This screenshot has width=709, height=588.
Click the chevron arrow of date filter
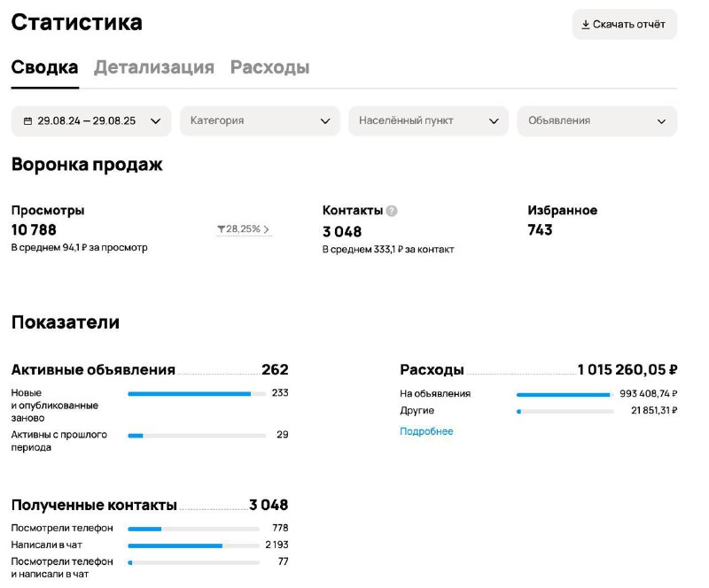(x=156, y=121)
